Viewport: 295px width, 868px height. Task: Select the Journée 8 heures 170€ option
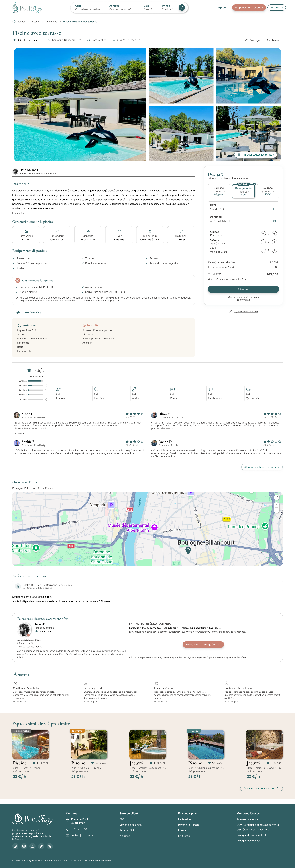(268, 191)
